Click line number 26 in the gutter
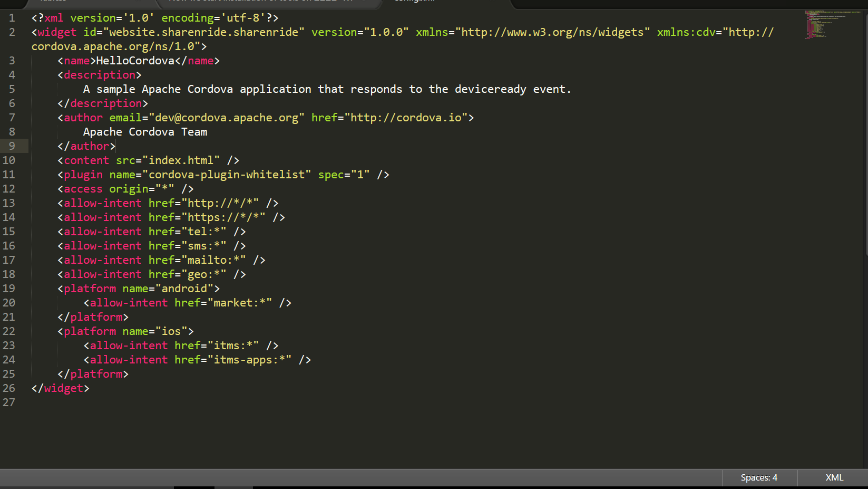The height and width of the screenshot is (489, 868). point(9,388)
